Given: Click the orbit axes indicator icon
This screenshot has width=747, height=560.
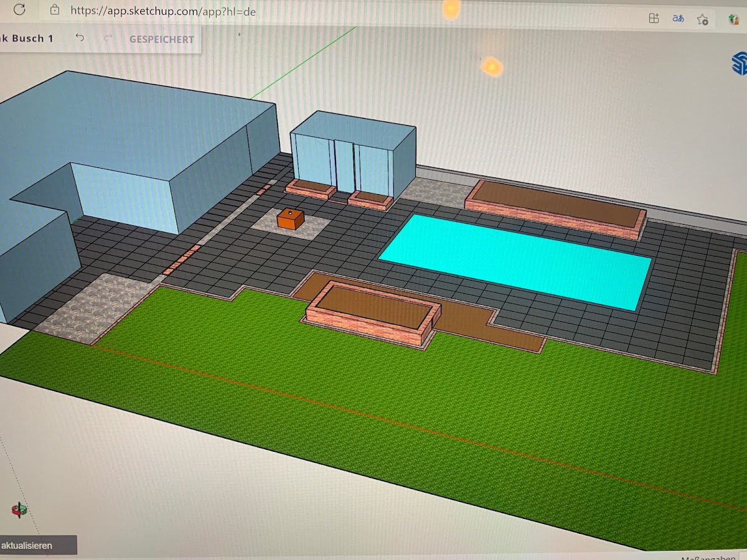Looking at the screenshot, I should 19,510.
